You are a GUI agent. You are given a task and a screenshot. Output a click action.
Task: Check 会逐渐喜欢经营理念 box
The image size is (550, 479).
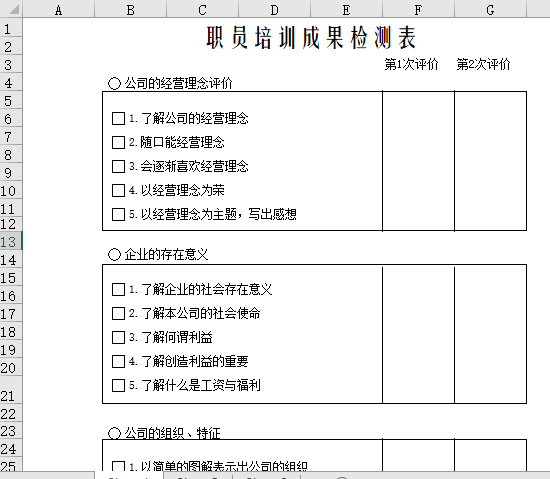click(118, 166)
